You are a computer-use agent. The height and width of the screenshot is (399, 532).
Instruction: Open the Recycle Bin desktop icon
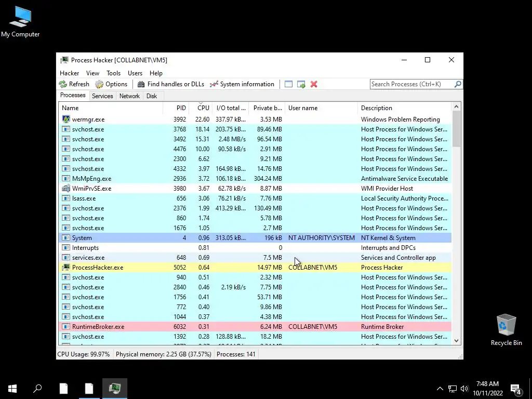coord(506,330)
